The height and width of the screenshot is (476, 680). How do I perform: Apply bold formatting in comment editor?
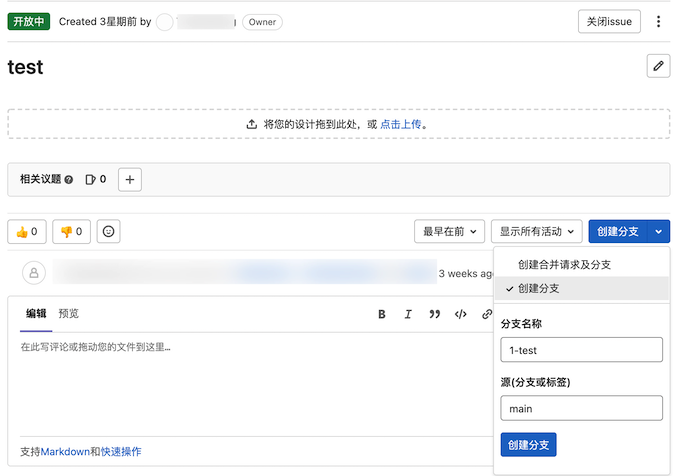[x=382, y=314]
